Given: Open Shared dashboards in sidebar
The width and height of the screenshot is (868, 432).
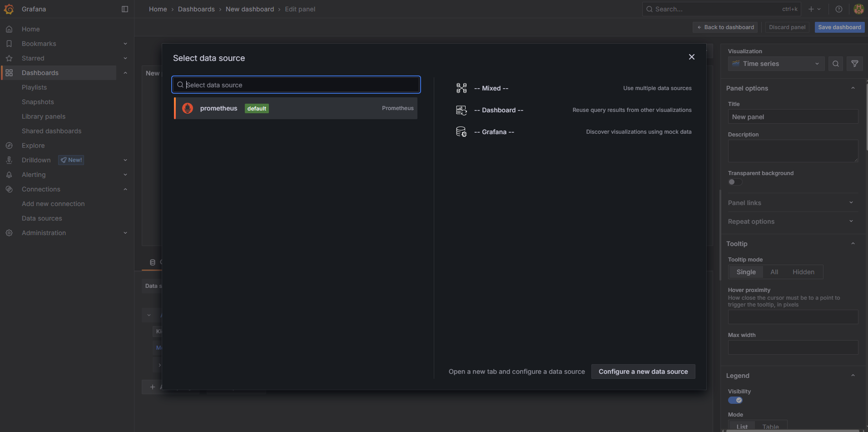Looking at the screenshot, I should tap(52, 131).
